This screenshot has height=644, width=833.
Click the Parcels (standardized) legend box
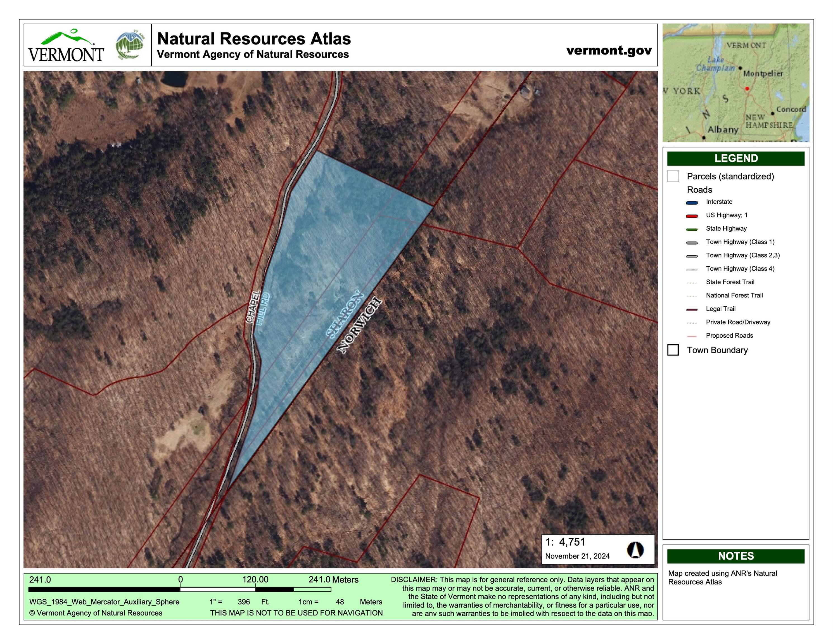click(673, 176)
